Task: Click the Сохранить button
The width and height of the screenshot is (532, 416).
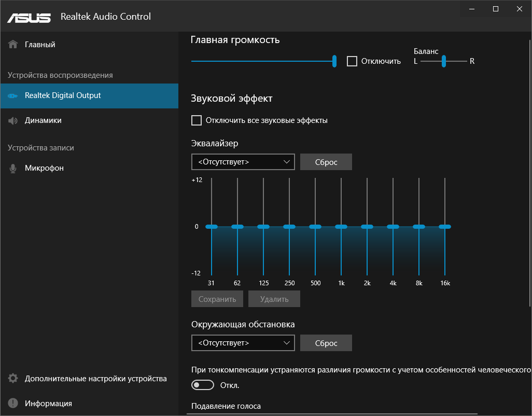Action: [217, 299]
